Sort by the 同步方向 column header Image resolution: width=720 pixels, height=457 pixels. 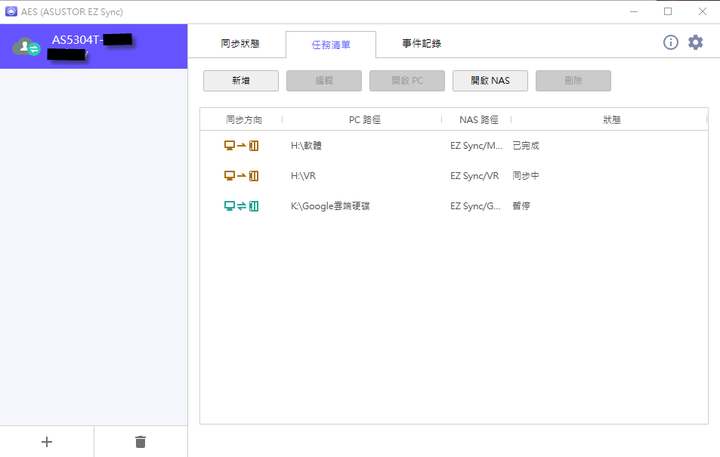point(244,120)
